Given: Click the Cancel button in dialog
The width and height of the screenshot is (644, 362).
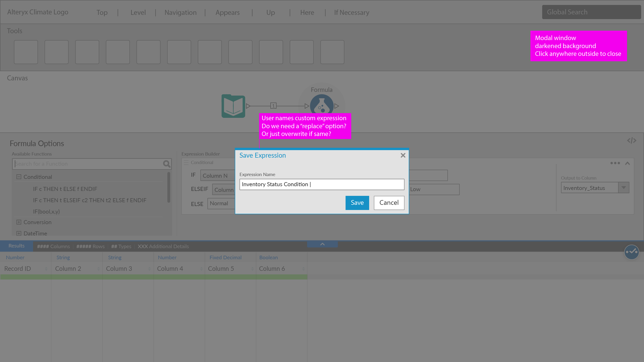Looking at the screenshot, I should click(x=389, y=202).
